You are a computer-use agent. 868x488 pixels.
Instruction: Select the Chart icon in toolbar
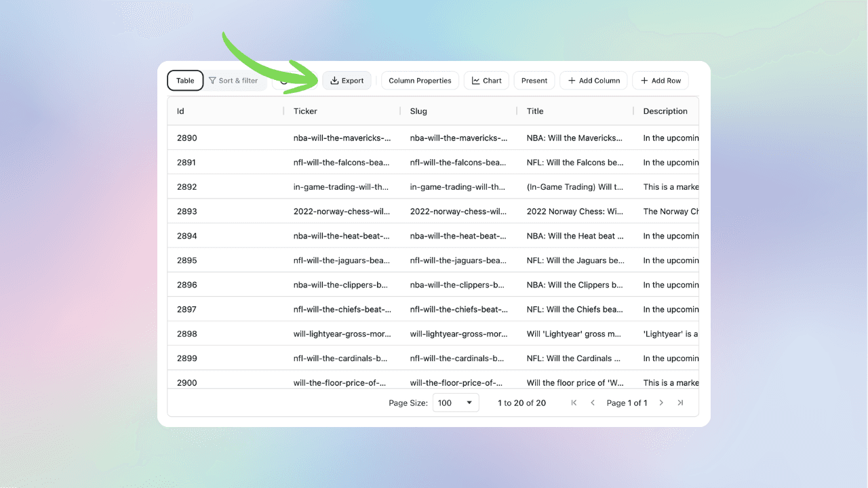pyautogui.click(x=475, y=80)
